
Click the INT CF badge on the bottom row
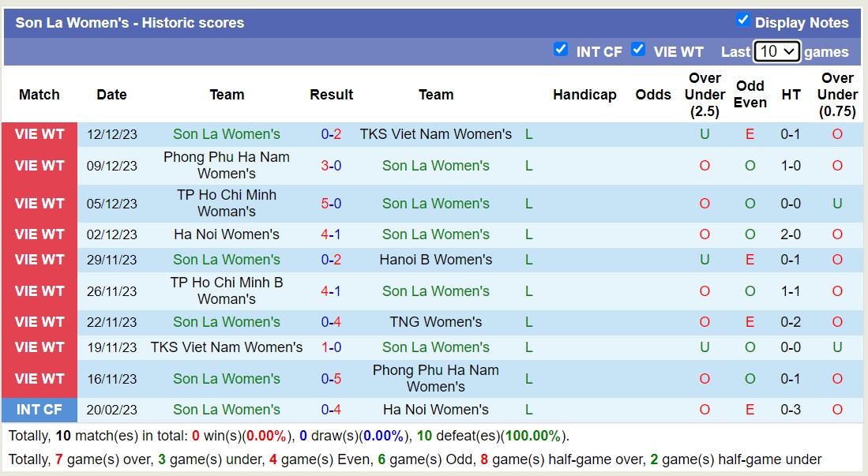point(39,410)
